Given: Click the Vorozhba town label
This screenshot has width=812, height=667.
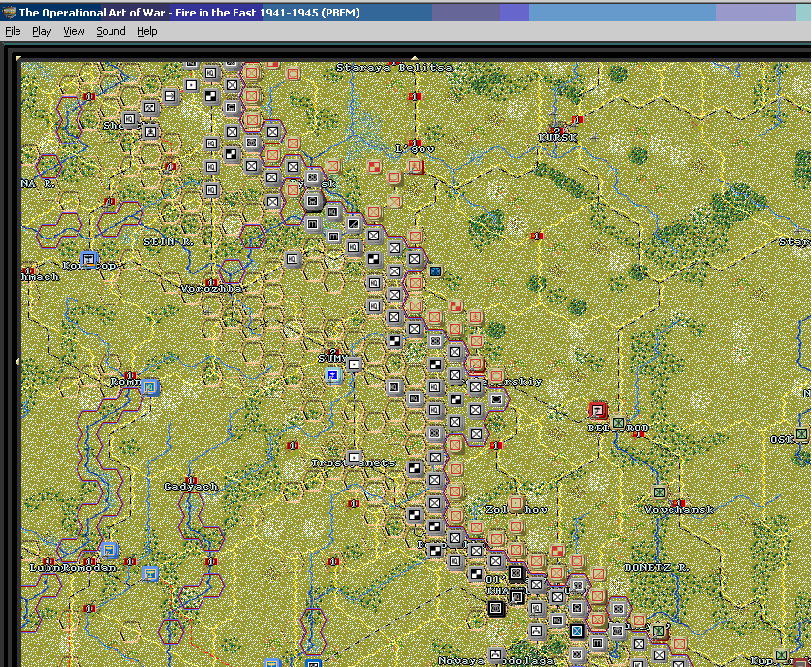Looking at the screenshot, I should pos(211,289).
